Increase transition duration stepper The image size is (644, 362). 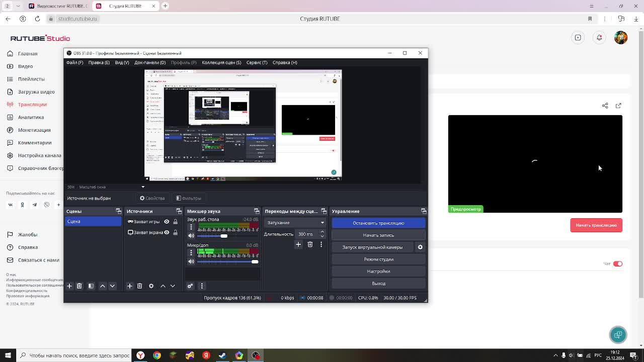click(322, 232)
